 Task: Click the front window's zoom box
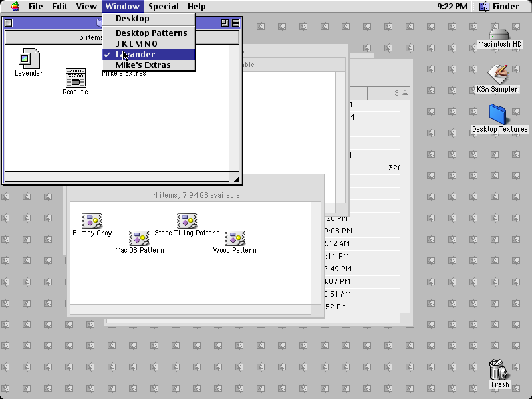point(225,23)
